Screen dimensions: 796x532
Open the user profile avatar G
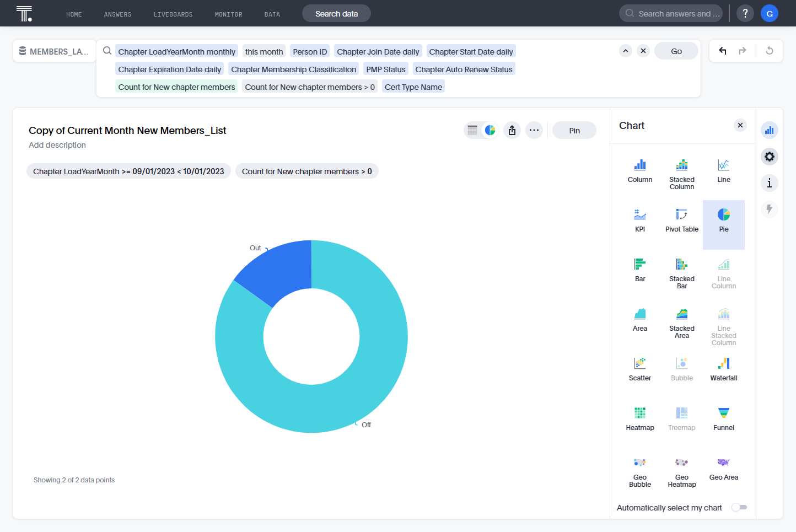tap(770, 13)
